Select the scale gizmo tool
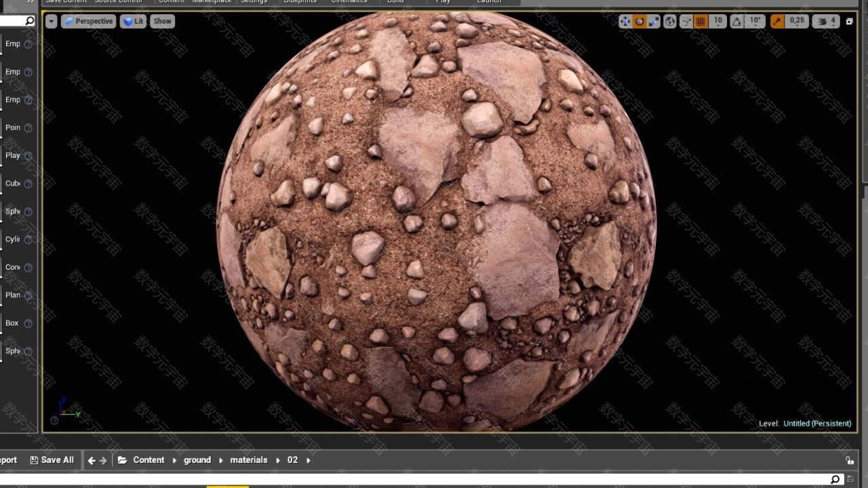The width and height of the screenshot is (868, 488). pos(654,22)
